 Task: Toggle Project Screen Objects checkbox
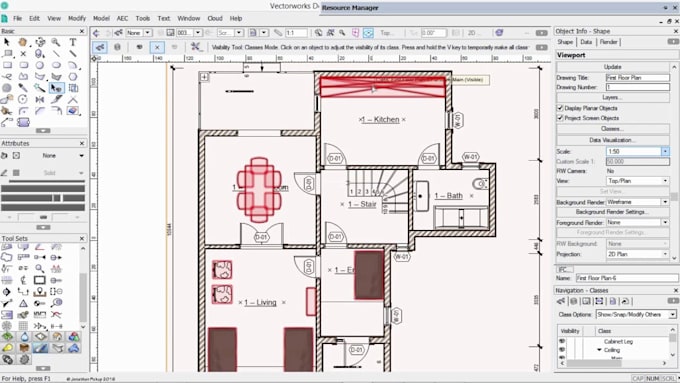560,118
